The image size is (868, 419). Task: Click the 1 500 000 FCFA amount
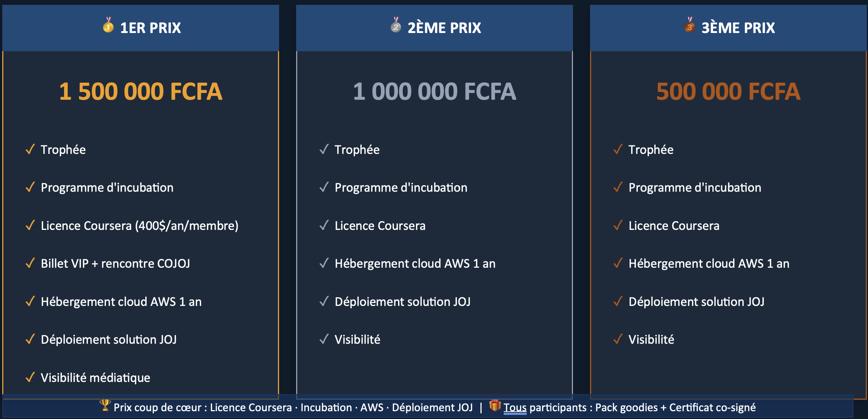pyautogui.click(x=141, y=92)
